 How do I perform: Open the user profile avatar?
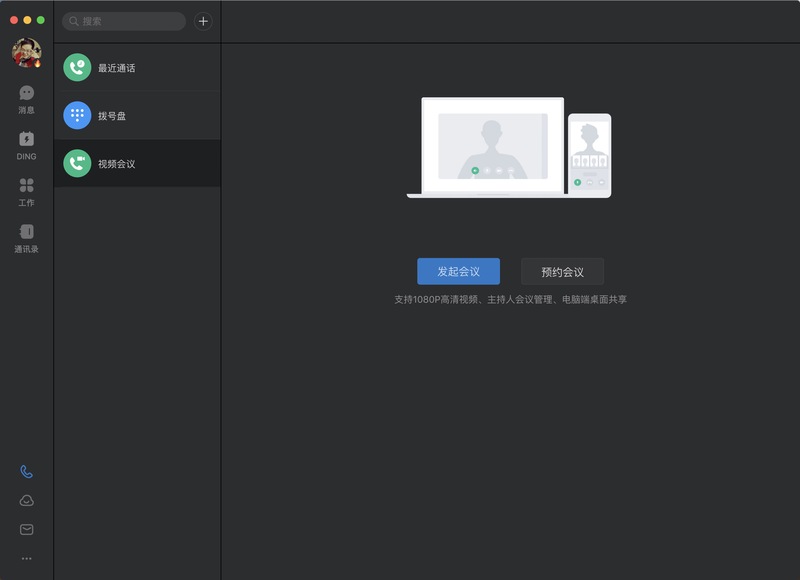(x=27, y=53)
